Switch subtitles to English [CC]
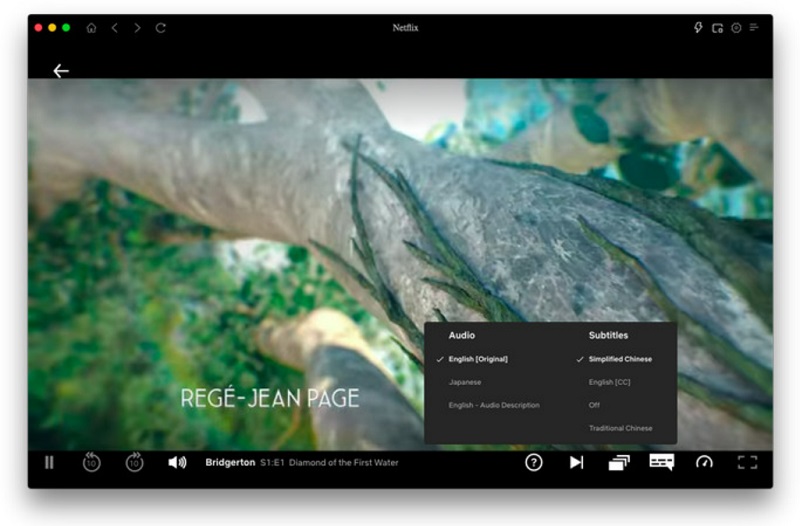Image resolution: width=800 pixels, height=526 pixels. tap(609, 382)
